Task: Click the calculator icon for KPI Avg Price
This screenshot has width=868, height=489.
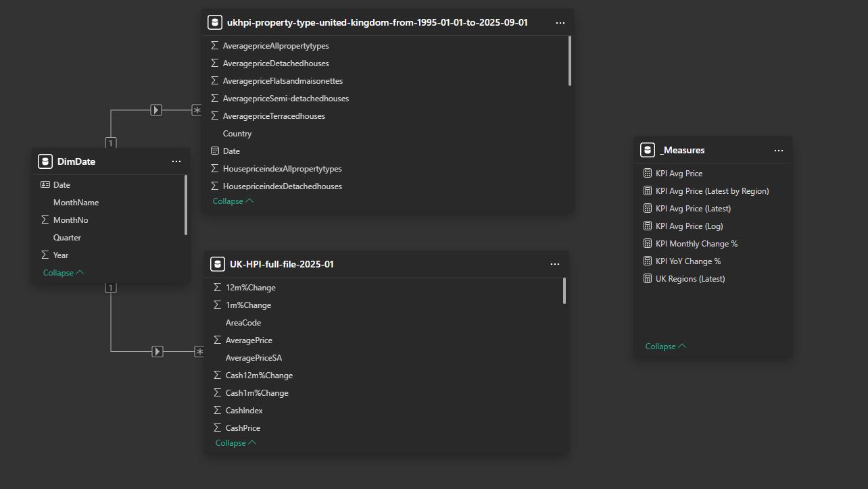Action: (x=648, y=173)
